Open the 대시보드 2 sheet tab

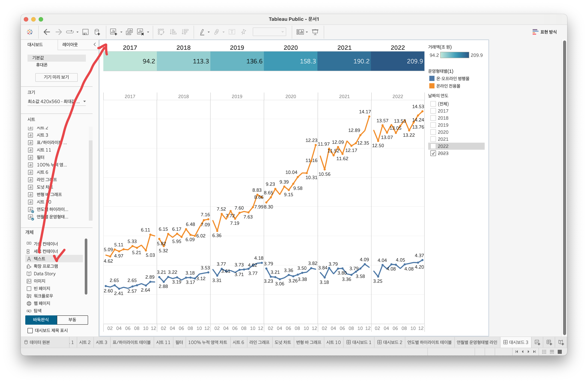point(390,342)
